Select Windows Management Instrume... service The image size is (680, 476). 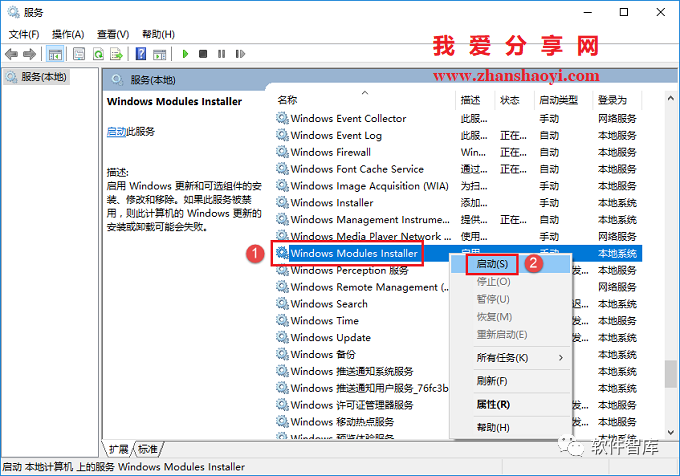(x=370, y=219)
